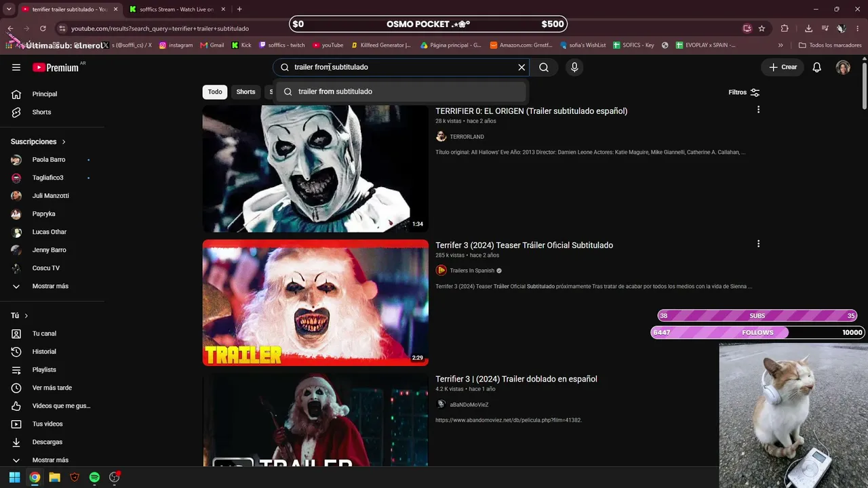Viewport: 868px width, 488px height.
Task: Submit search with the magnifier button
Action: pos(544,67)
